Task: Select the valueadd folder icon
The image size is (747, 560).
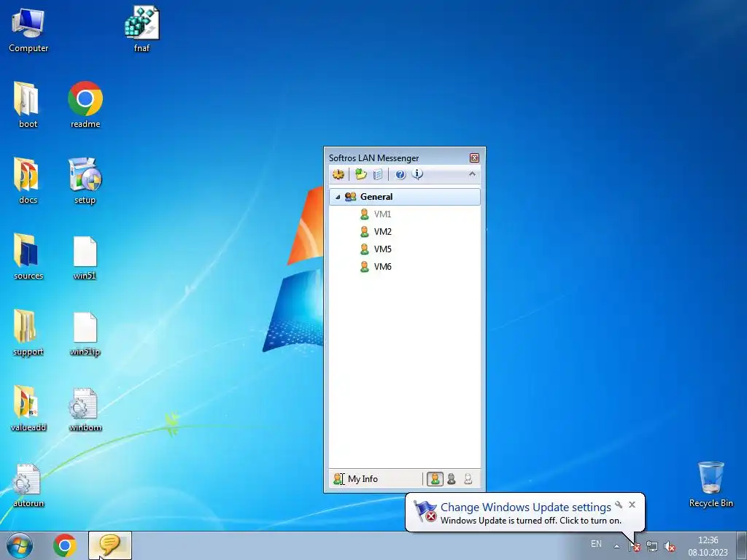Action: (28, 408)
